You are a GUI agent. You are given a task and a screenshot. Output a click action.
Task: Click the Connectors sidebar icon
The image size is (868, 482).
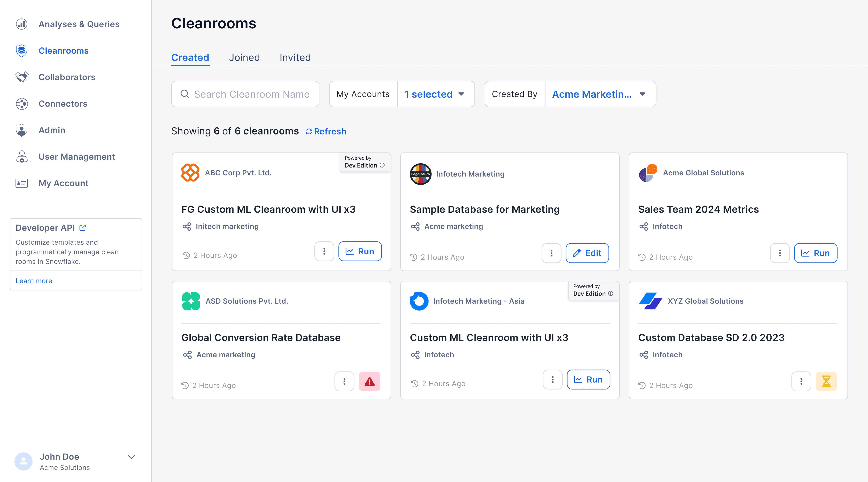[x=22, y=104]
